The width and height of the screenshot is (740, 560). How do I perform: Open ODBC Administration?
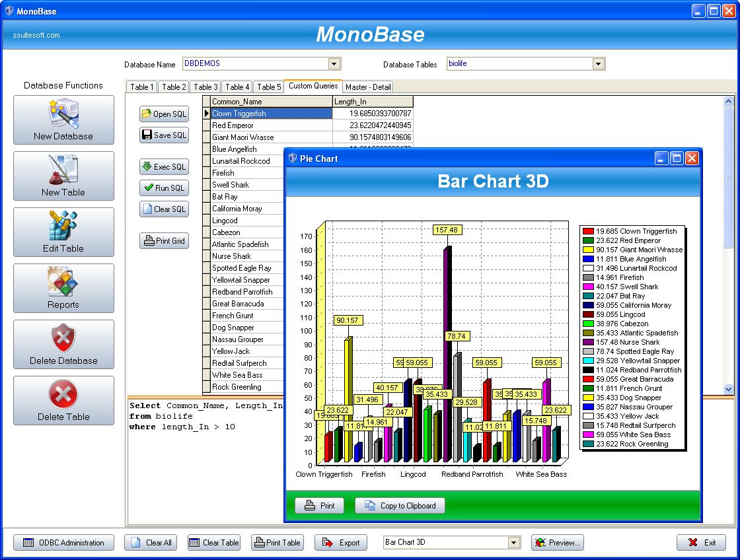tap(63, 542)
